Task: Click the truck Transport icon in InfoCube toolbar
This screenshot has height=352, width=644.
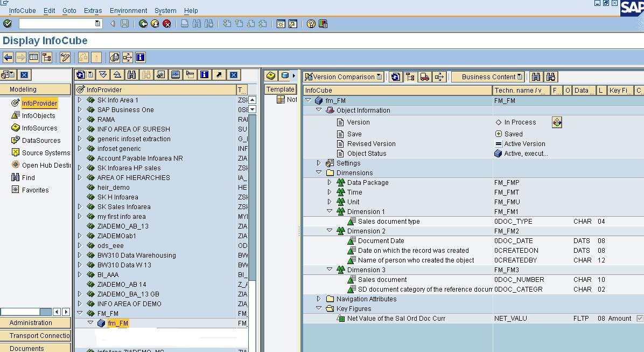Action: [x=425, y=77]
